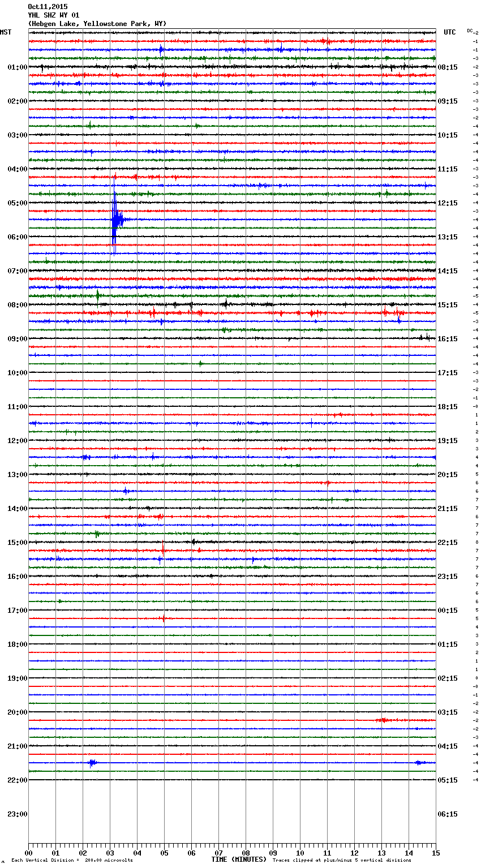Select the 03:00 MST time label
Screen dimensions: 481x868
point(18,135)
